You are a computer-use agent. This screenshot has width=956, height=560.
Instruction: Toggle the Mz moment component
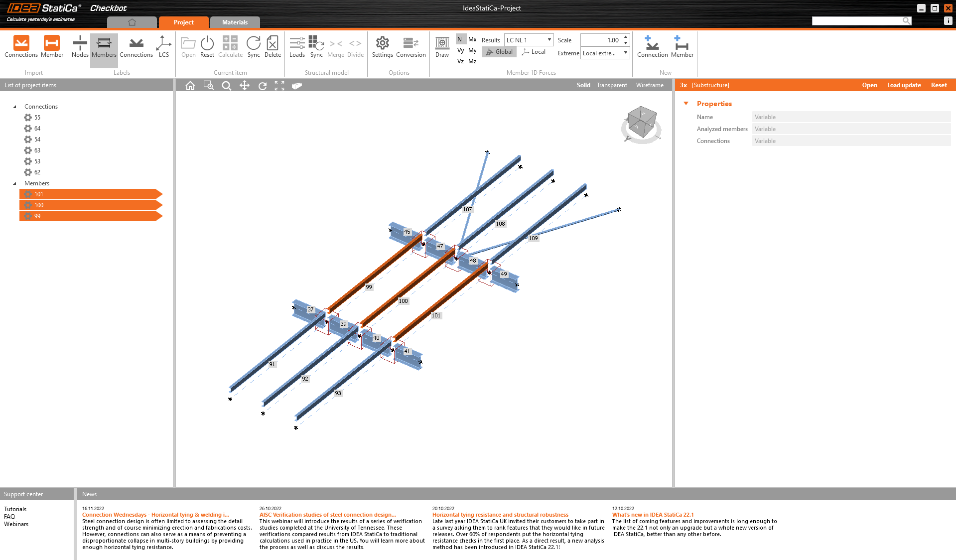[x=472, y=61]
